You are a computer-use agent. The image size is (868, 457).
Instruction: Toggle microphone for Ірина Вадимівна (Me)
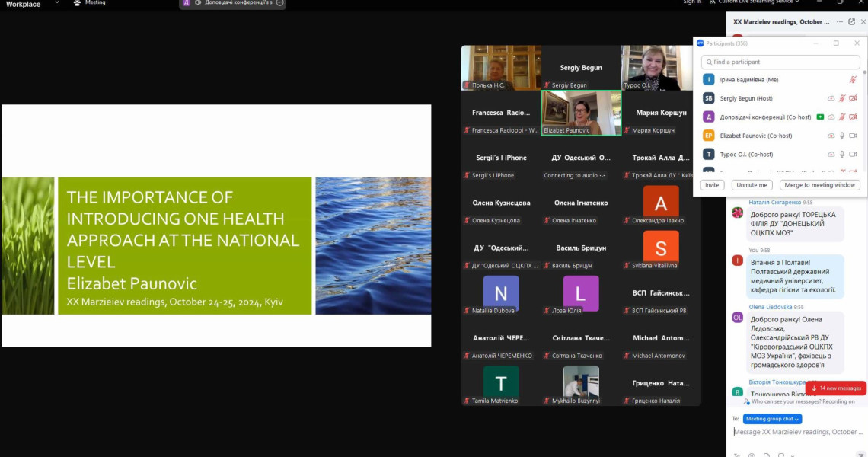853,80
